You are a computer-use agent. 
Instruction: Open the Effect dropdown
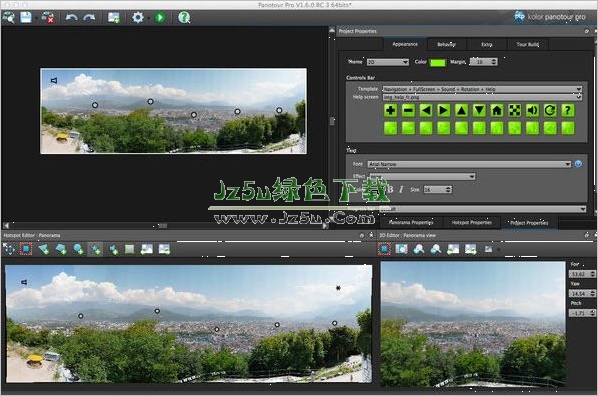pos(423,176)
